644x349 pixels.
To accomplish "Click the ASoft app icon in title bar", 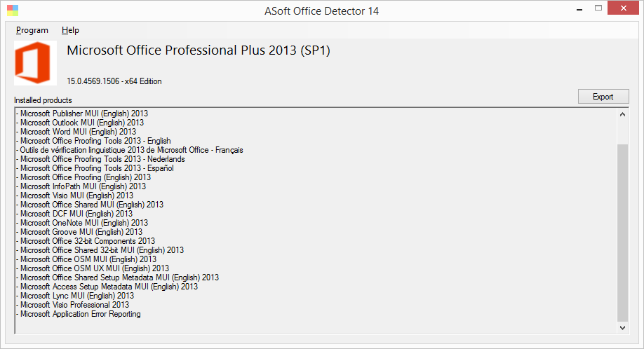I will click(x=12, y=11).
